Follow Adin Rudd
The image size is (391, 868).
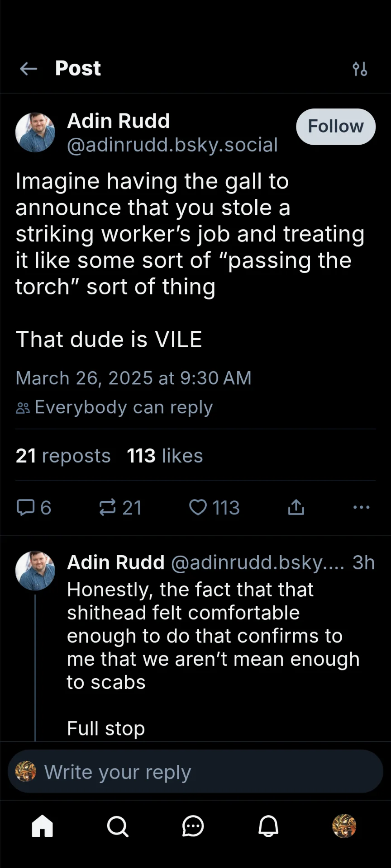(x=336, y=127)
